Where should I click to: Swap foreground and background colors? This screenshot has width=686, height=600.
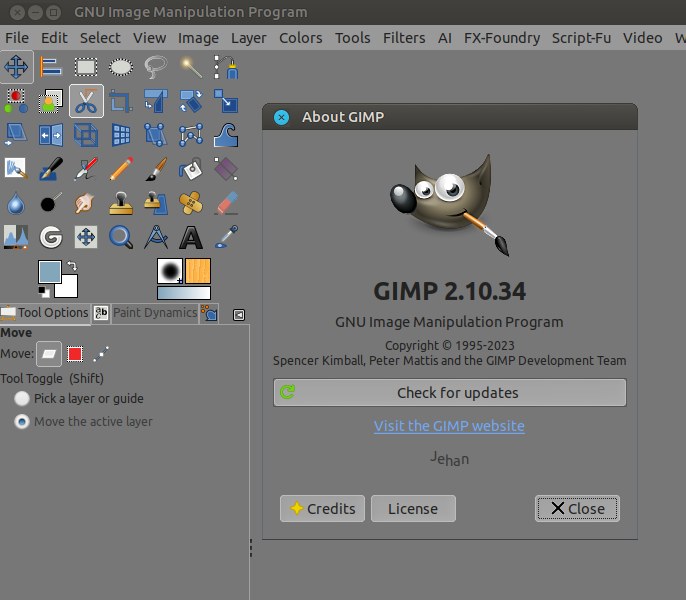[x=72, y=266]
